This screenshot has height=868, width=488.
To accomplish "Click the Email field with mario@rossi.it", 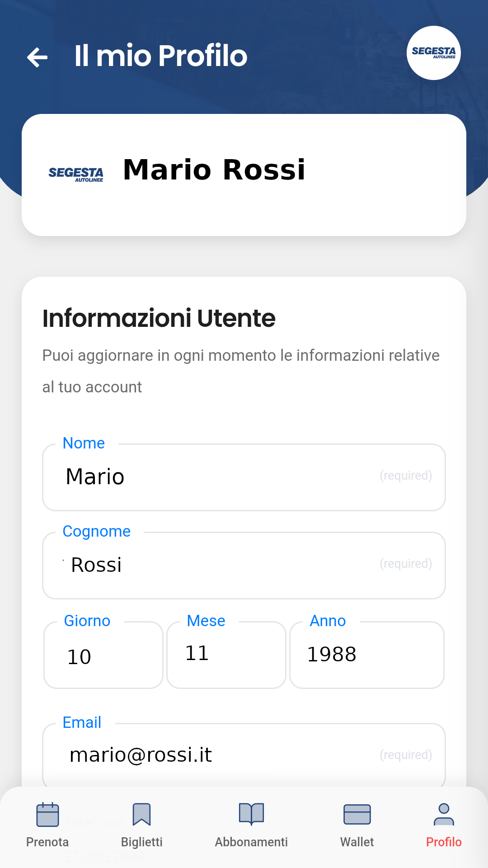I will (x=244, y=755).
